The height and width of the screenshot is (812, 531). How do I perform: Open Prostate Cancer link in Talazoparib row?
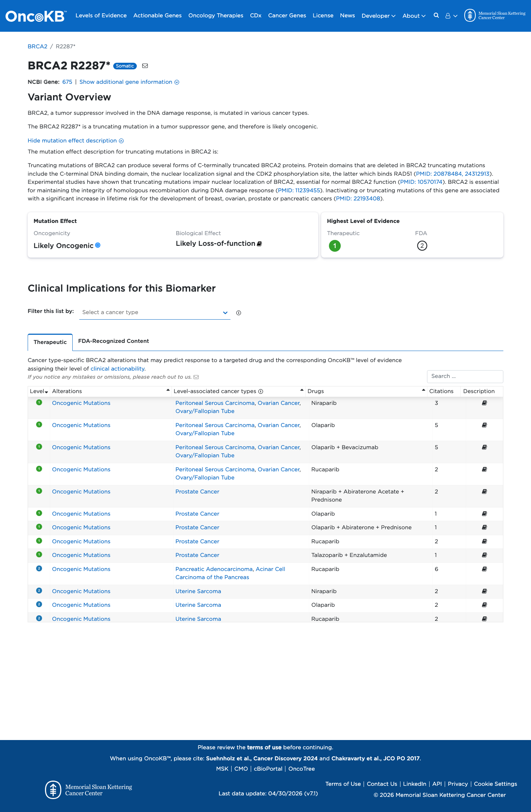coord(197,555)
